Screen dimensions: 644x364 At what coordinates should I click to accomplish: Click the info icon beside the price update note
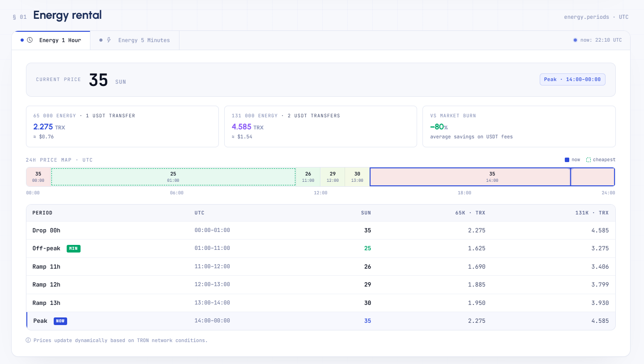(28, 340)
